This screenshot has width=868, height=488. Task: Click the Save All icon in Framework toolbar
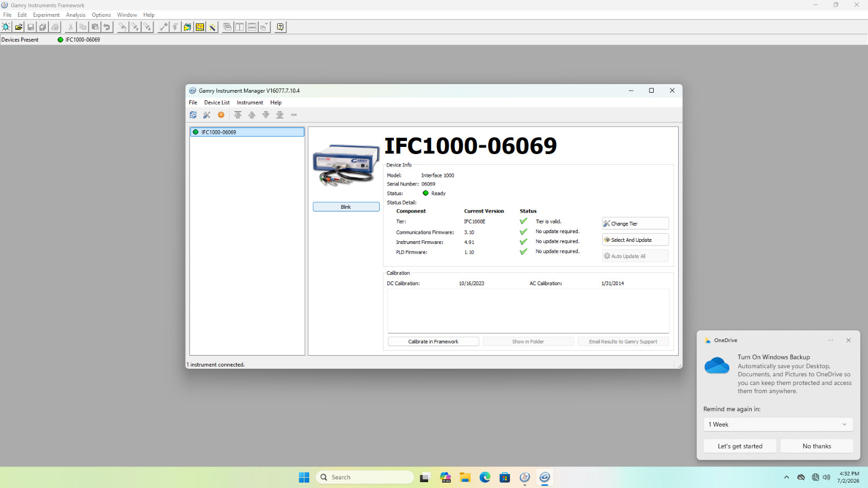[43, 27]
